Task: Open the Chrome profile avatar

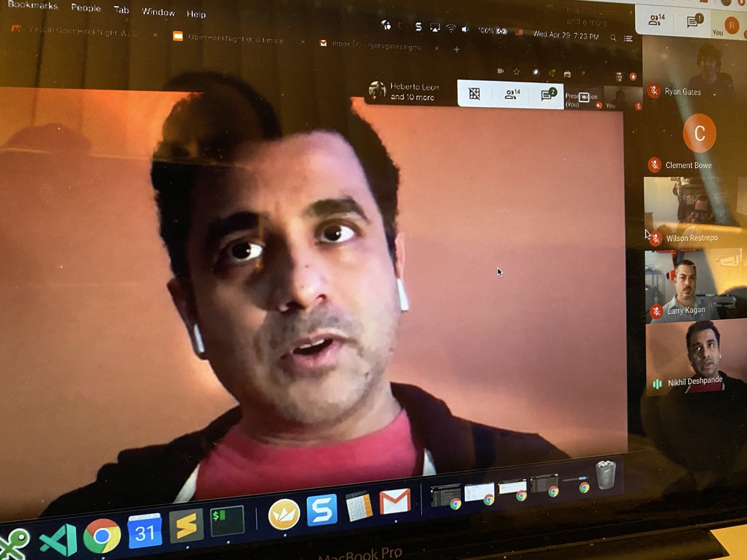Action: 618,76
